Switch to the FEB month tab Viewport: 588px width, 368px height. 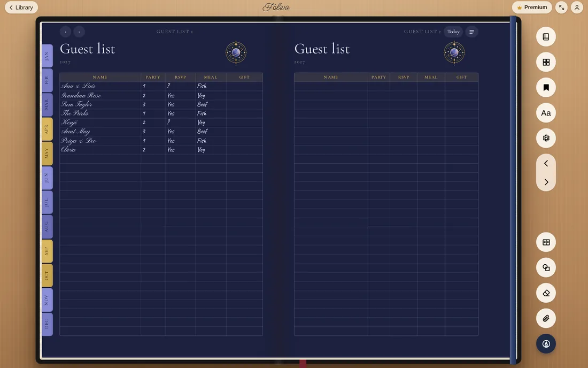point(47,80)
